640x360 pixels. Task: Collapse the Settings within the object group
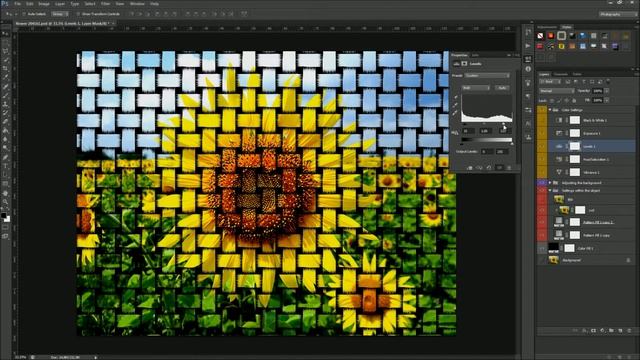pos(550,191)
